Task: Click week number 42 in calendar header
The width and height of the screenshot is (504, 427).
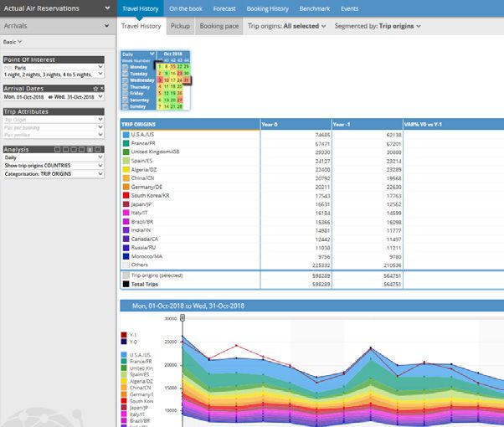Action: [173, 60]
